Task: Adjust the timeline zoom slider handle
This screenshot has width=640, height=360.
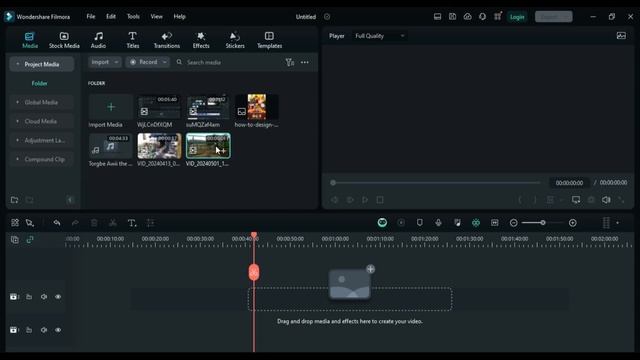Action: point(543,223)
